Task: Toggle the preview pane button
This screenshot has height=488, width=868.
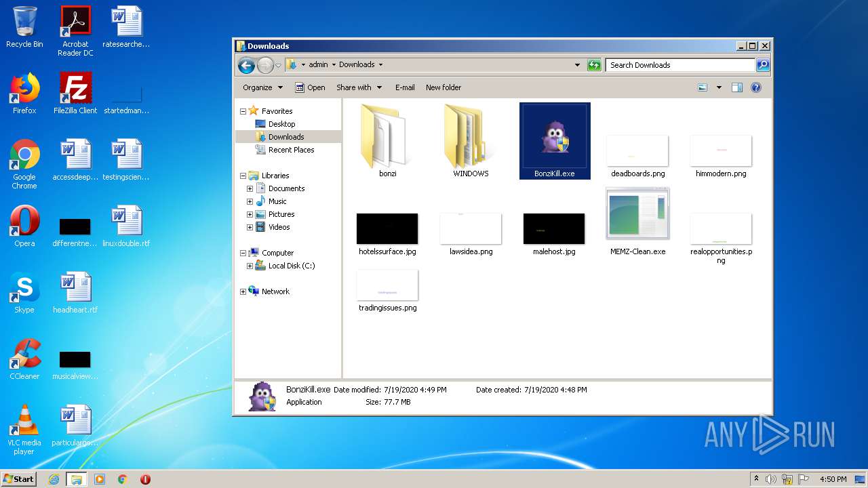Action: tap(737, 87)
